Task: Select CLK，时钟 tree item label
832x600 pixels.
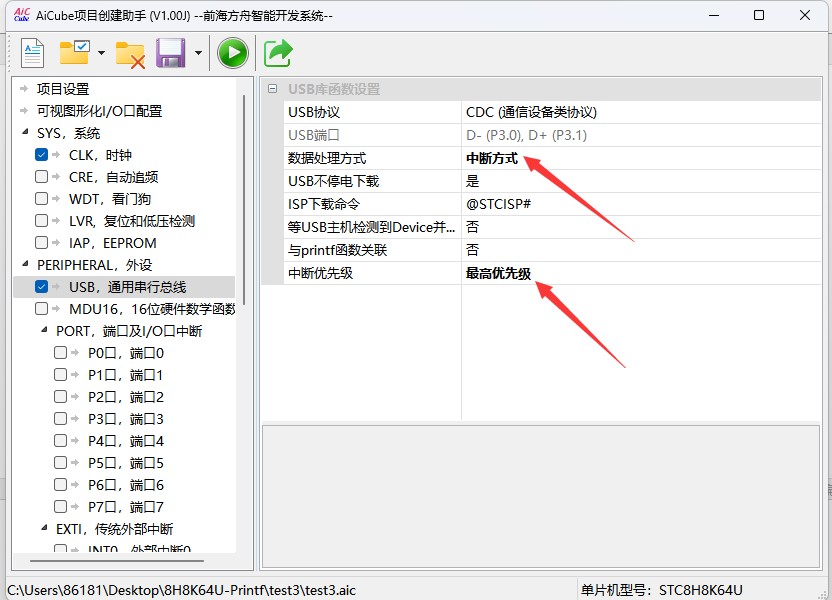Action: pyautogui.click(x=100, y=155)
